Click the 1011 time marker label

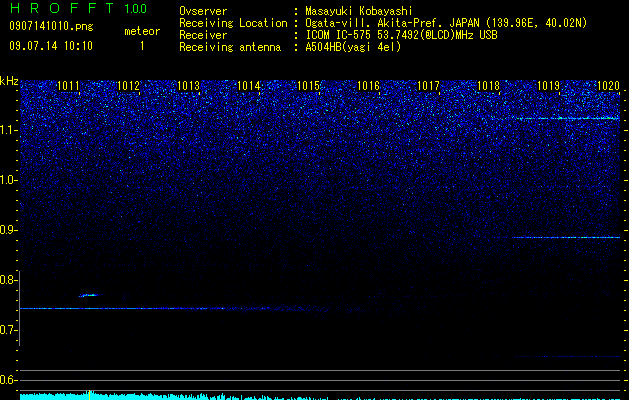click(x=68, y=86)
